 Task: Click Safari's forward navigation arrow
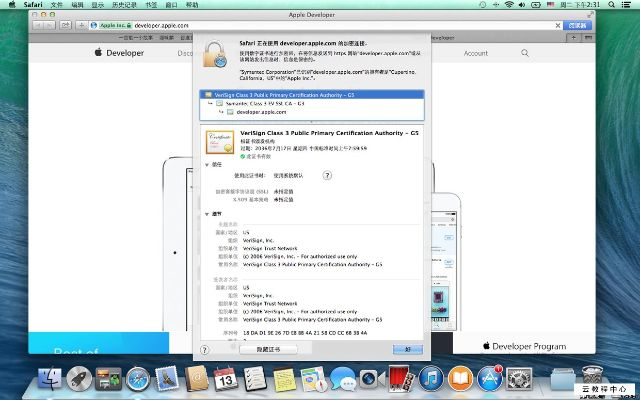(49, 25)
